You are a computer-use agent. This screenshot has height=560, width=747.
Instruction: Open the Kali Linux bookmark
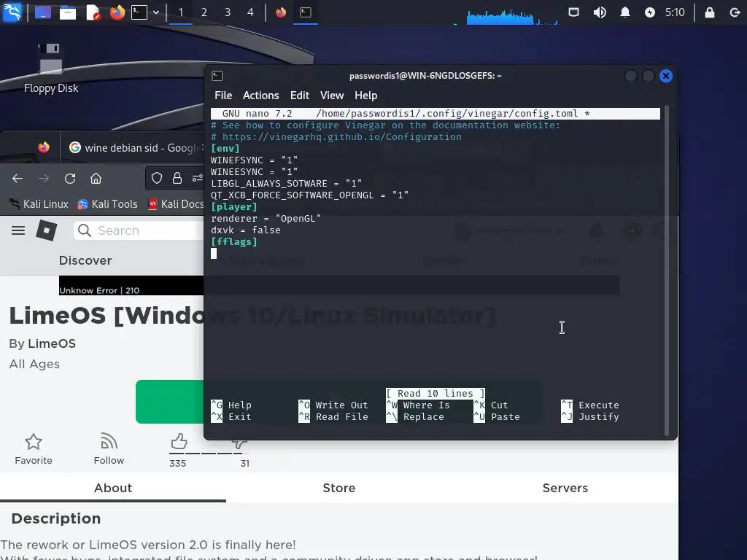coord(39,204)
